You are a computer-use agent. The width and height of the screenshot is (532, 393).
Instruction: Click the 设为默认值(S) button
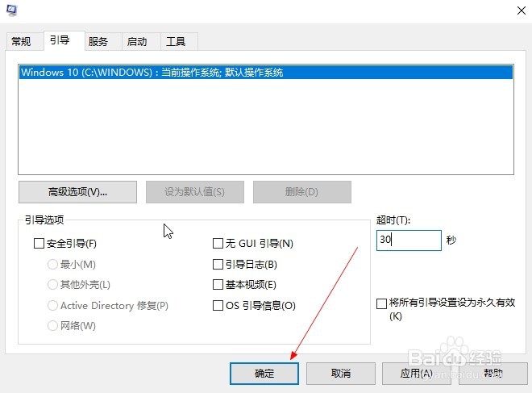(195, 192)
